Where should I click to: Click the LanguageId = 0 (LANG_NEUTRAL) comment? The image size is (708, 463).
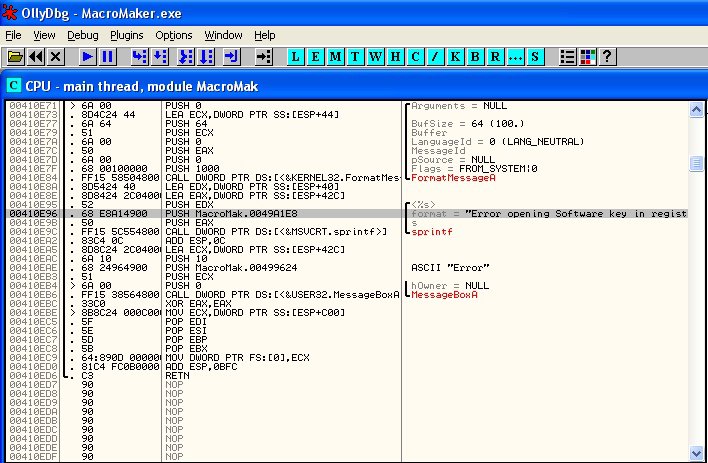[x=498, y=142]
